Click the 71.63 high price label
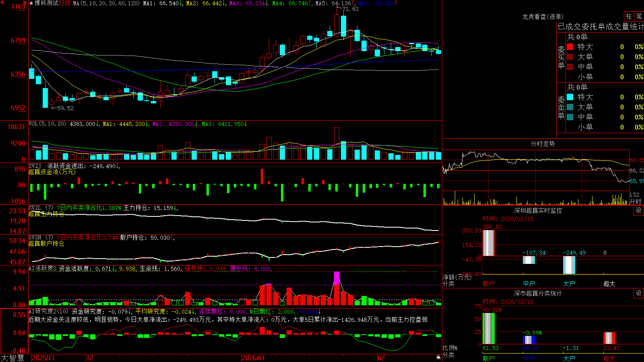Viewport: 644px width, 362px height. click(x=350, y=9)
